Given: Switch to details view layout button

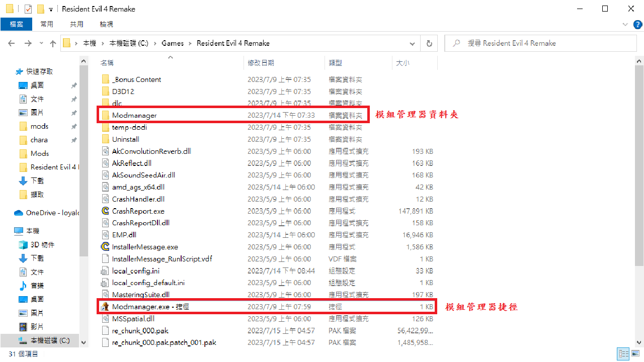Looking at the screenshot, I should (x=624, y=354).
